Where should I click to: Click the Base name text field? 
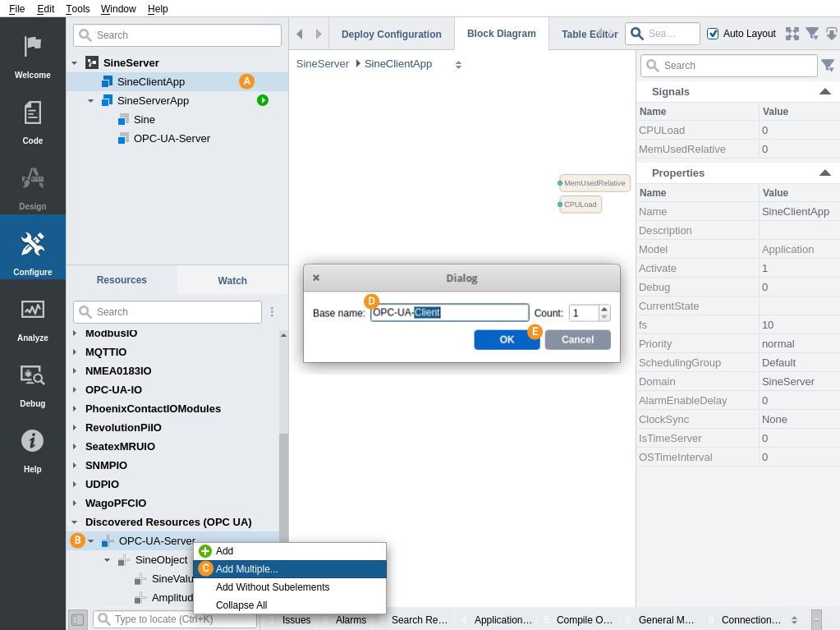pos(449,313)
